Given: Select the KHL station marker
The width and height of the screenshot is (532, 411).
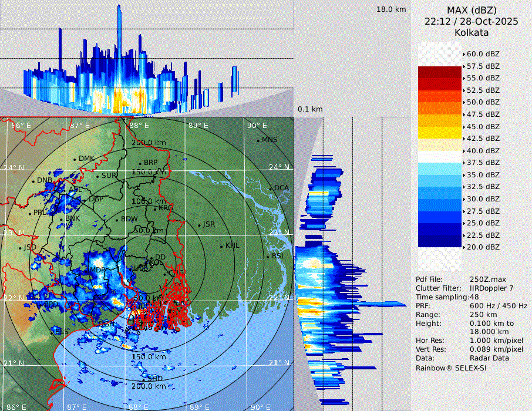Looking at the screenshot, I should (x=221, y=246).
